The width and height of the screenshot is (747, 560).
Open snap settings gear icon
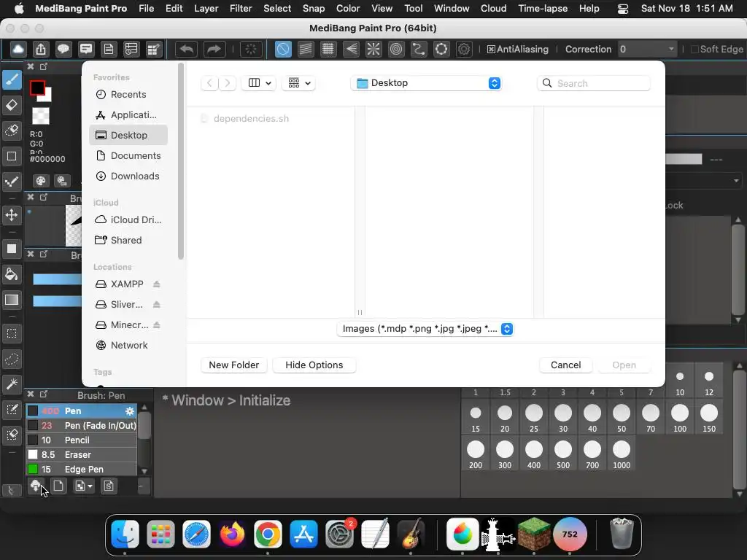(464, 49)
